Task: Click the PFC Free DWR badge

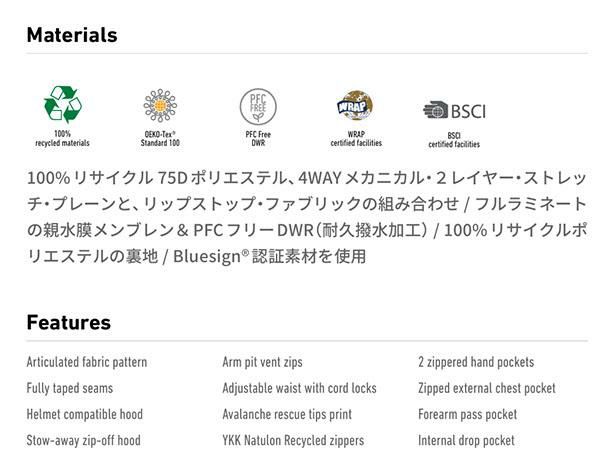Action: (257, 106)
